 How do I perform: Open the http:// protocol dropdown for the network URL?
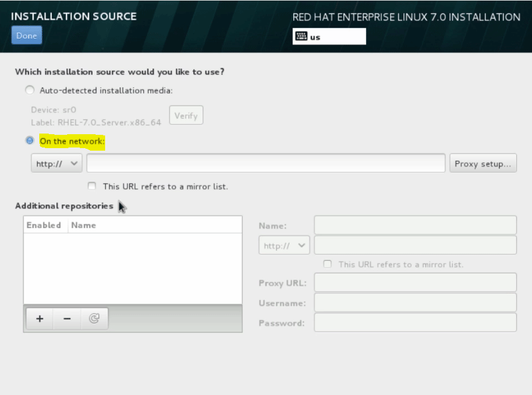click(56, 163)
